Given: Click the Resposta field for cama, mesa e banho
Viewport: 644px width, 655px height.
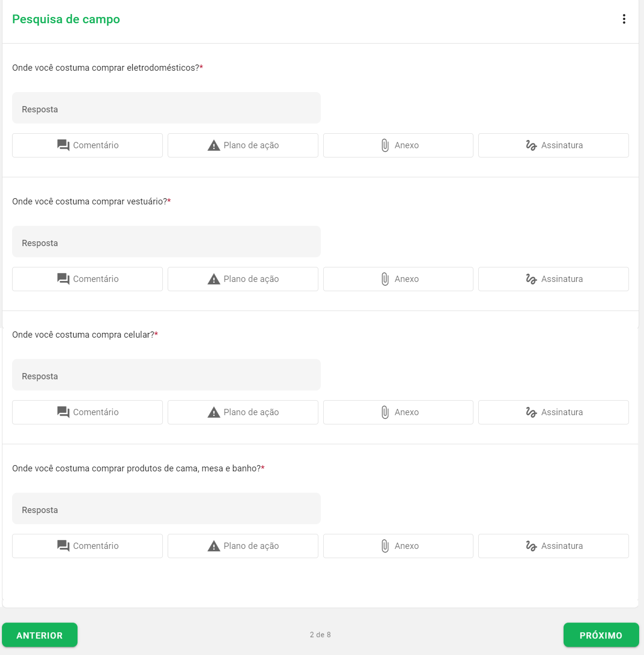Looking at the screenshot, I should 166,508.
